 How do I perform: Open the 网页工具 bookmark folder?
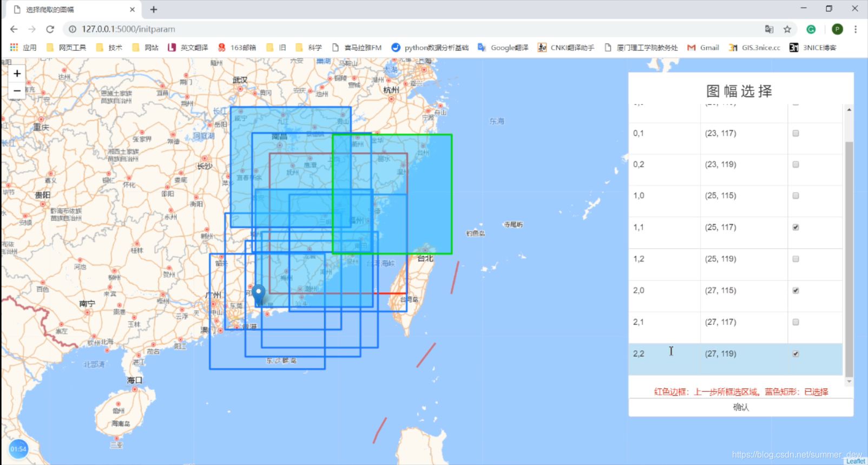66,48
